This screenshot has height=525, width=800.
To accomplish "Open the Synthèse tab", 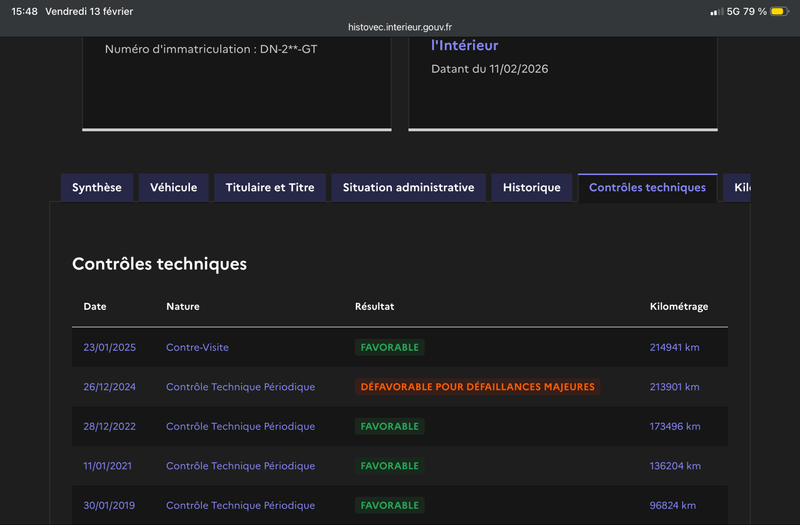I will [97, 188].
